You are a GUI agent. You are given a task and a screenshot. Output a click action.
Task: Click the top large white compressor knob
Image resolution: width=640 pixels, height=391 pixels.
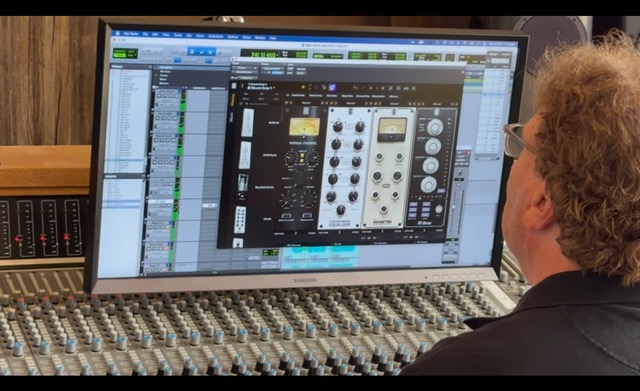coord(435,127)
